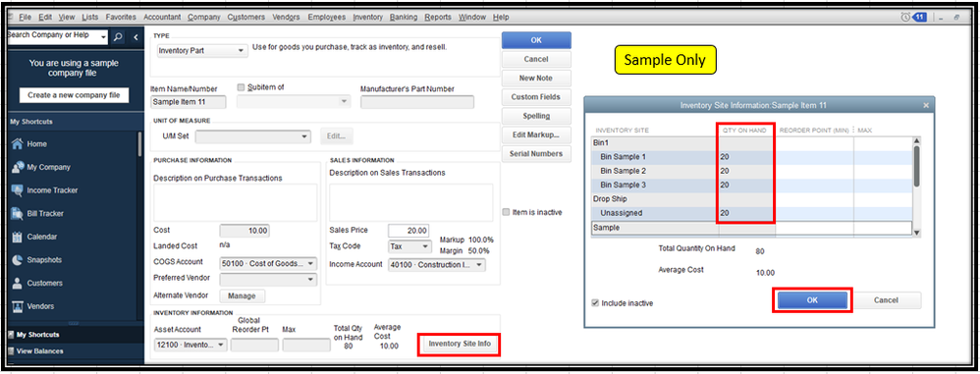Viewport: 980px width, 374px height.
Task: Click the search magnifier icon
Action: coord(118,37)
